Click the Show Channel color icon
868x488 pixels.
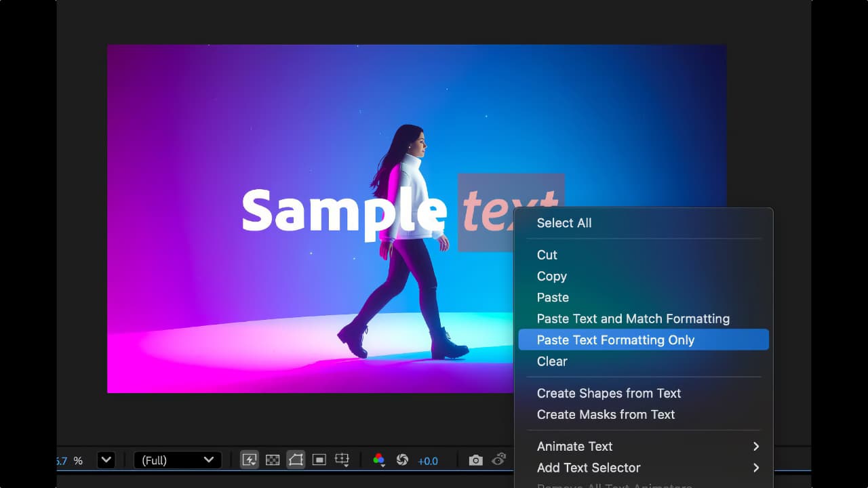379,460
